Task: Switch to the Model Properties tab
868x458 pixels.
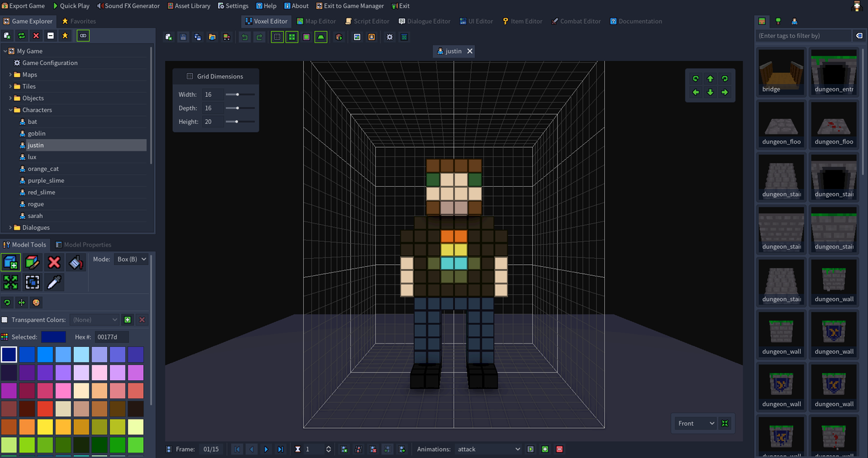Action: [x=83, y=245]
